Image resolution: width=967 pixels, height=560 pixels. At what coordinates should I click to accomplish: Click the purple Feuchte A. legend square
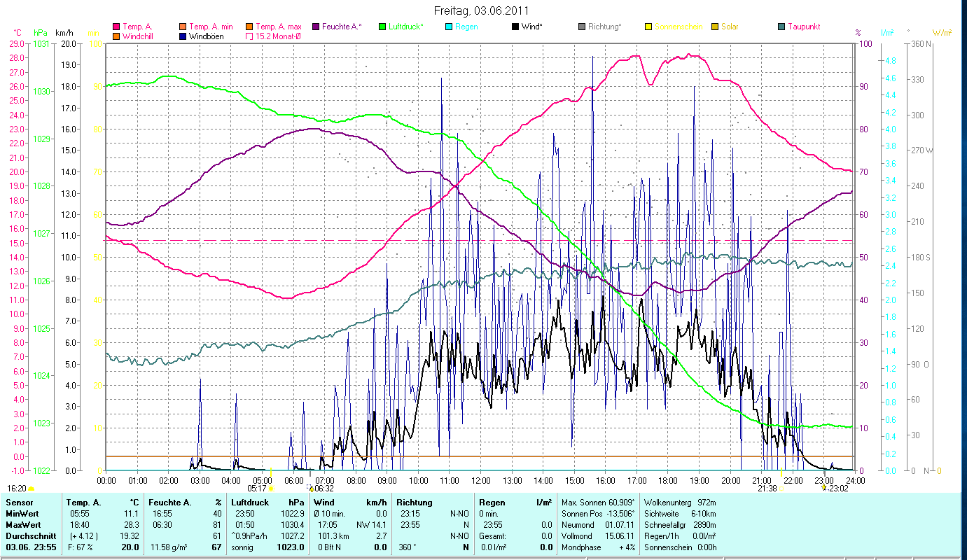tap(316, 27)
